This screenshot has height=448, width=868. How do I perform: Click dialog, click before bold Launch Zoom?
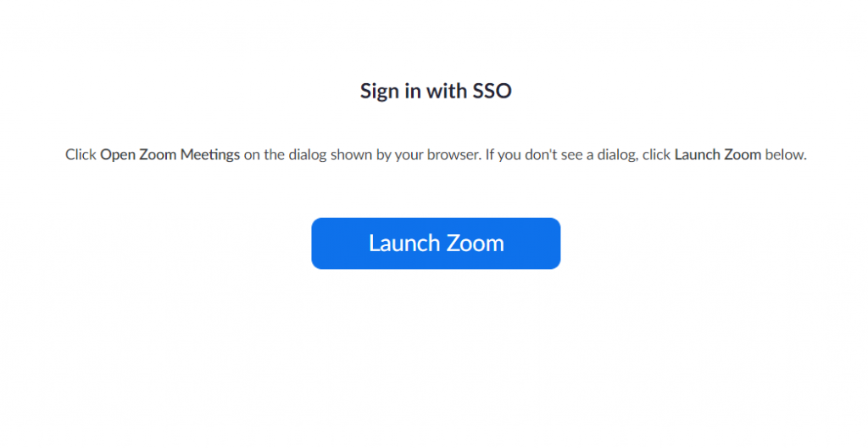point(634,154)
